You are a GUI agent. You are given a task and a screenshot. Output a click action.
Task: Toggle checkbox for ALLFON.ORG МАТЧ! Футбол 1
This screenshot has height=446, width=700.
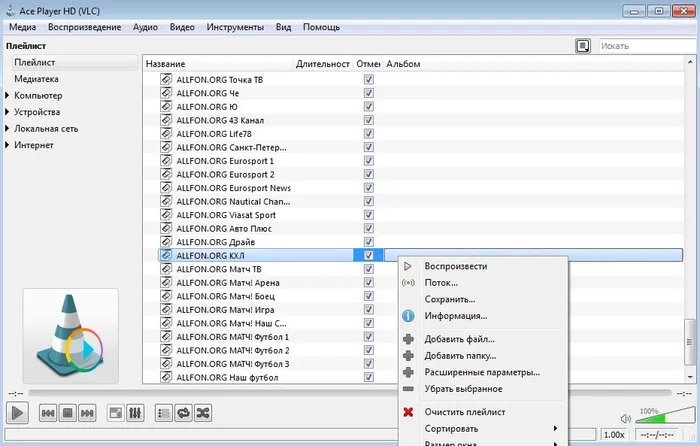click(368, 336)
